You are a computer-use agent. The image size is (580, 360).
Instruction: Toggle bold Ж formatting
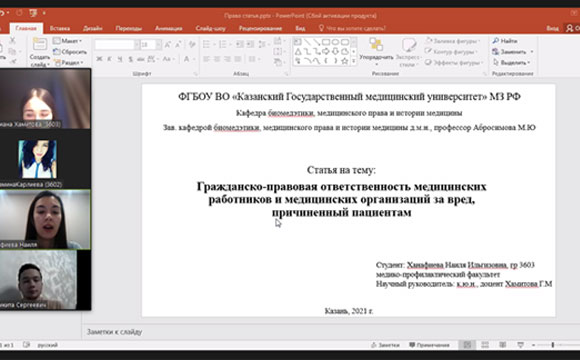point(99,59)
